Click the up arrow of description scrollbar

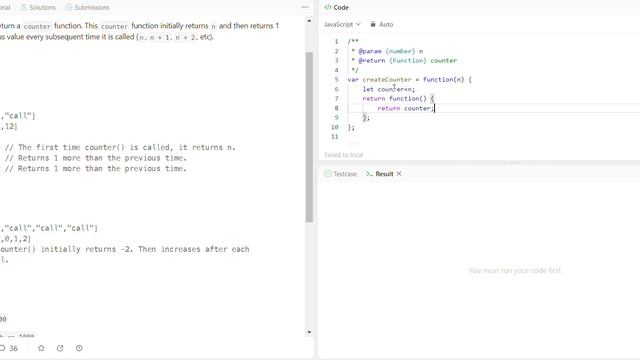pyautogui.click(x=309, y=20)
